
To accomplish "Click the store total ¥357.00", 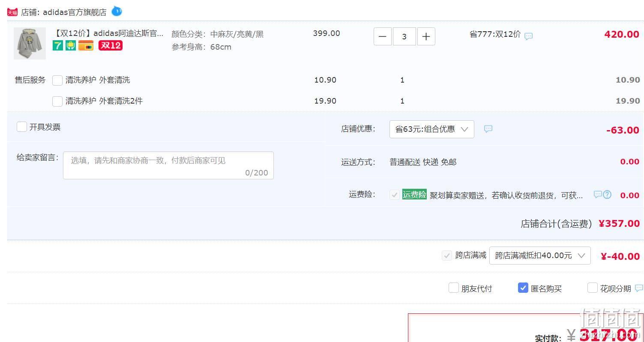I will pos(619,223).
